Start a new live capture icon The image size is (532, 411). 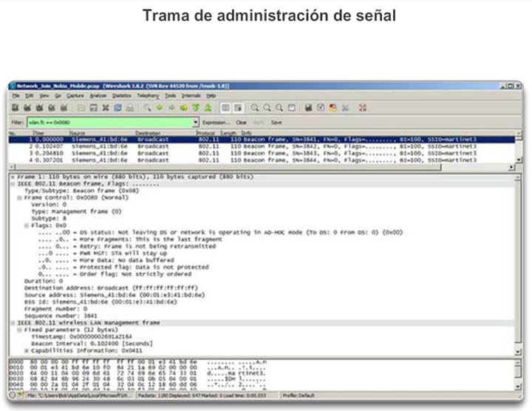pos(39,108)
